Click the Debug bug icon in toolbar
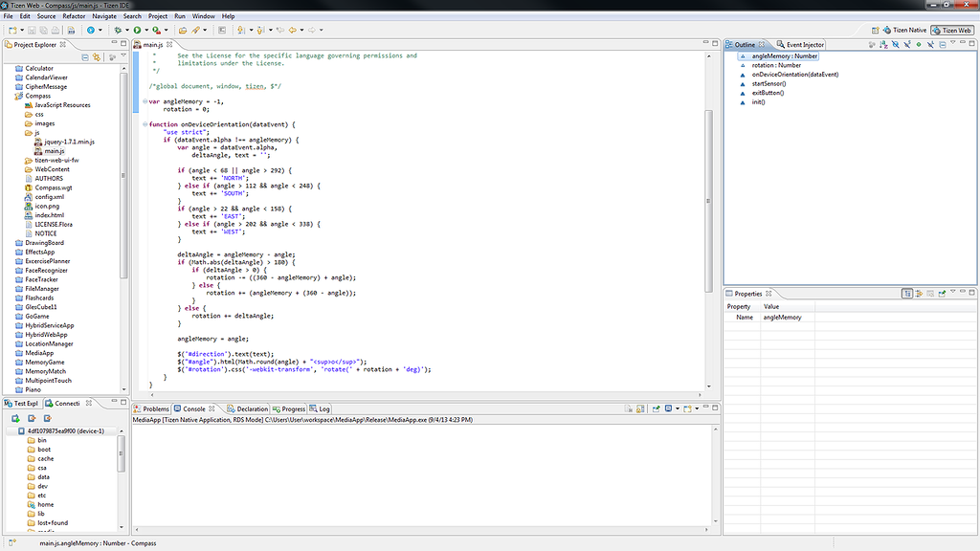 pos(118,31)
